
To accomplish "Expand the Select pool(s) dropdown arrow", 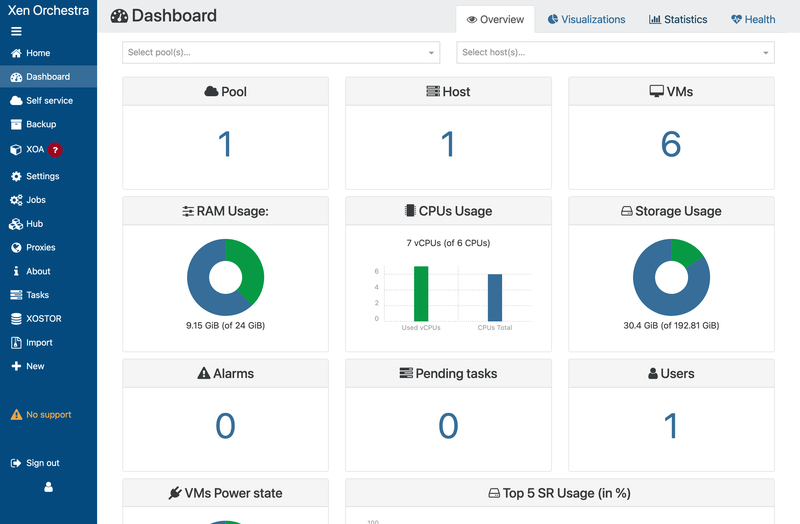I will (431, 53).
